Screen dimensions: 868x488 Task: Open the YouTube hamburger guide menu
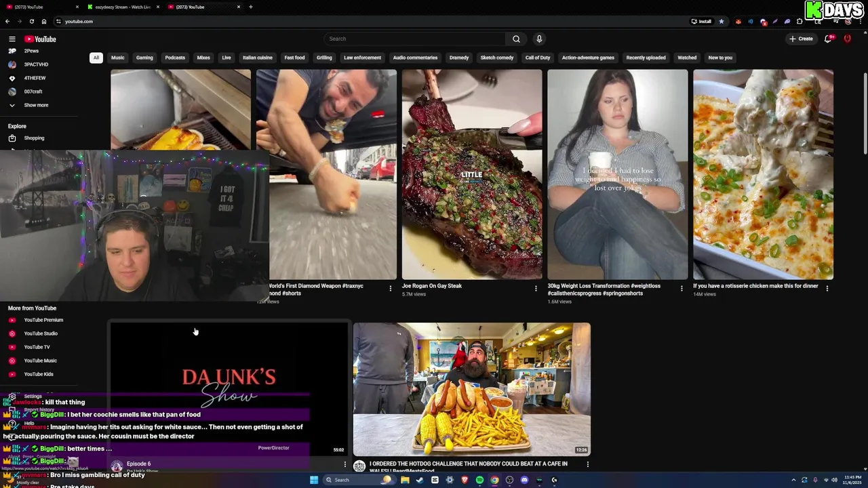(x=12, y=39)
